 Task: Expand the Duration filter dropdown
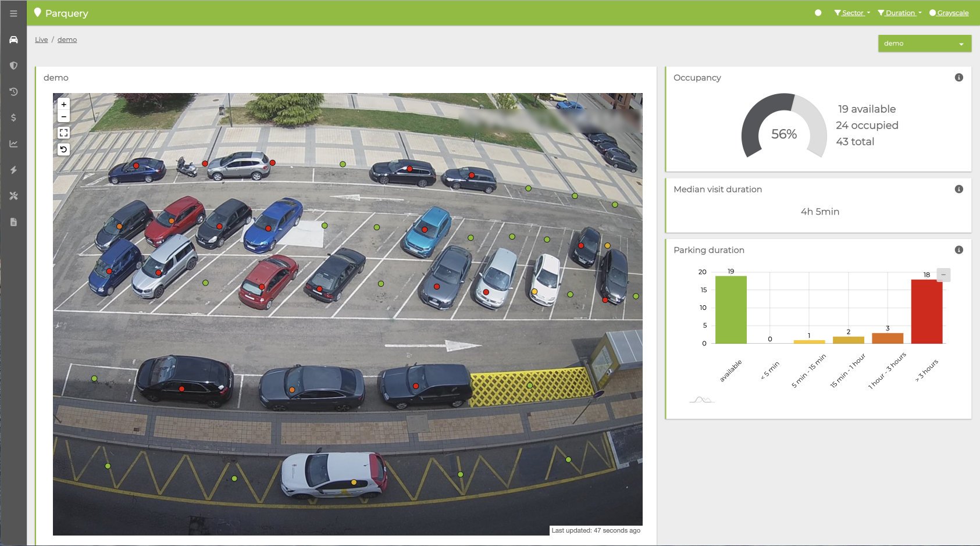tap(900, 13)
